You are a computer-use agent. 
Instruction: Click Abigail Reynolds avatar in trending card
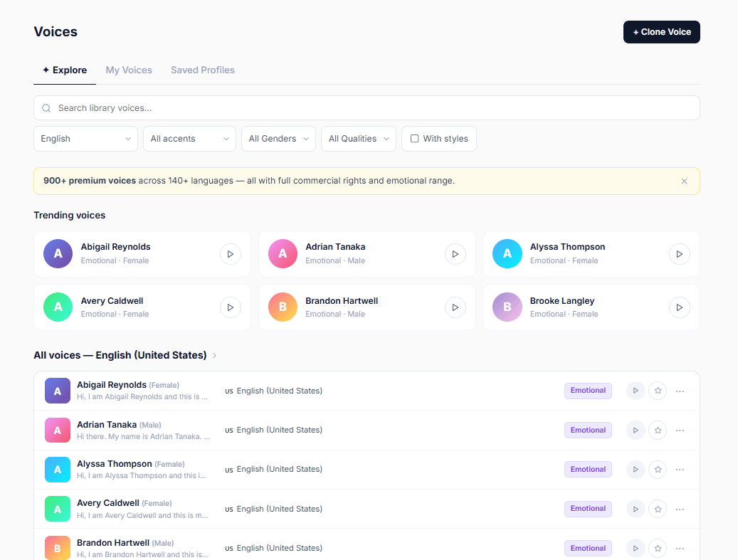coord(58,253)
